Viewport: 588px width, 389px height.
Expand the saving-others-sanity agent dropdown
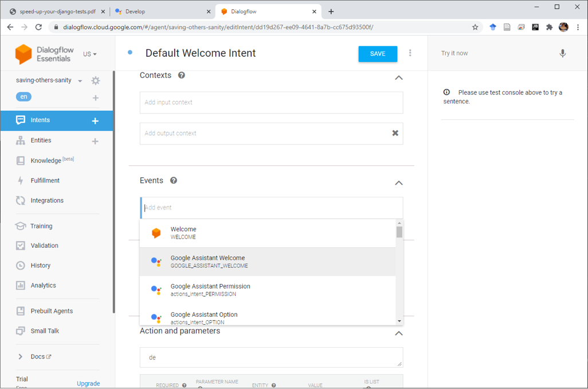click(80, 81)
